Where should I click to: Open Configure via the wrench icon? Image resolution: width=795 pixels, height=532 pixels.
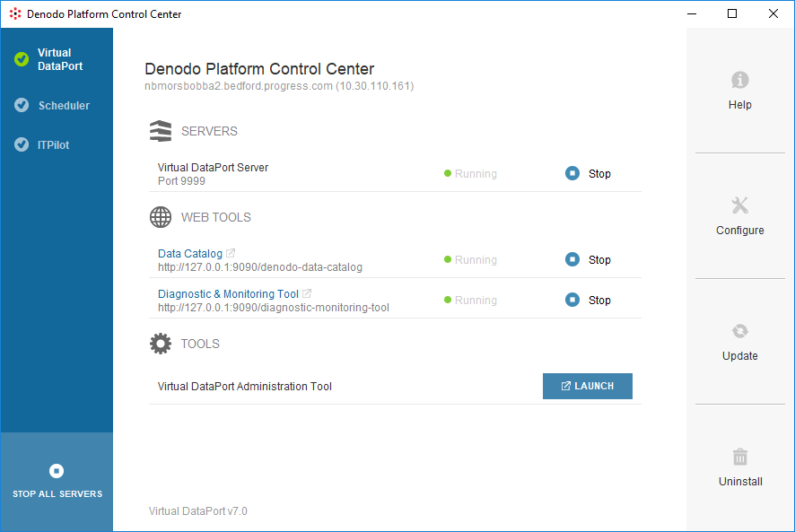point(739,205)
